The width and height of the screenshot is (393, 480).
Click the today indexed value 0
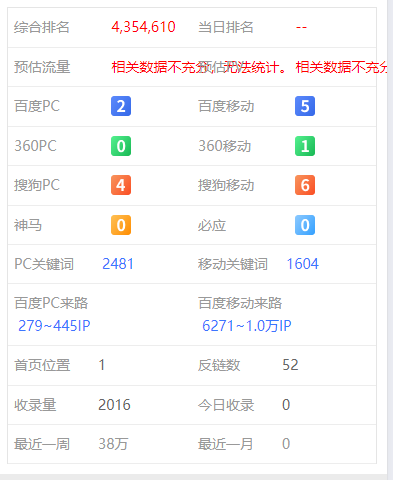point(286,405)
